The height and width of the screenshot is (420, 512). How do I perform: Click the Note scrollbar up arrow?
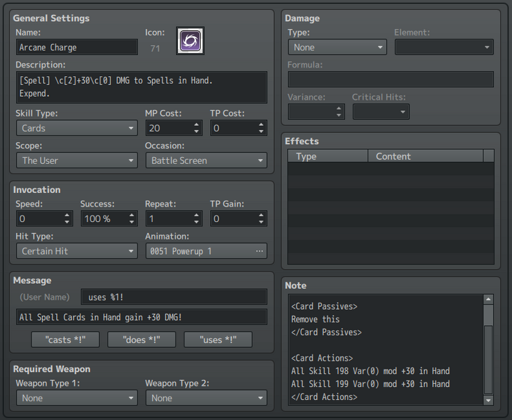click(488, 299)
